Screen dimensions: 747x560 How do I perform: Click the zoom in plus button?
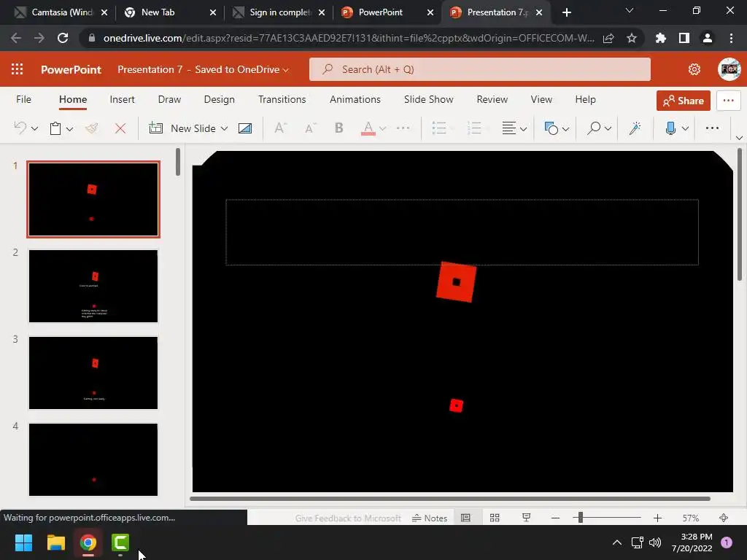tap(657, 518)
